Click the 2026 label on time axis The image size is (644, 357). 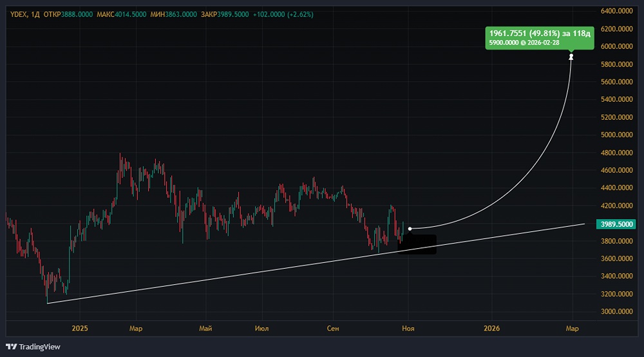[491, 329]
